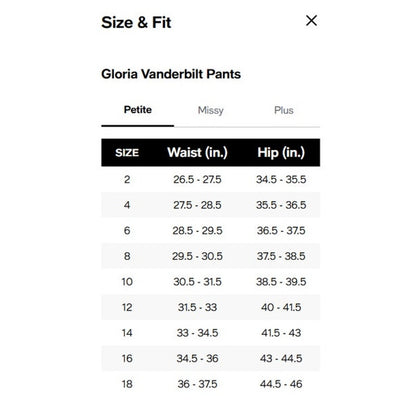Screen dimensions: 416x416
Task: Close the Size & Fit panel
Action: 311,21
